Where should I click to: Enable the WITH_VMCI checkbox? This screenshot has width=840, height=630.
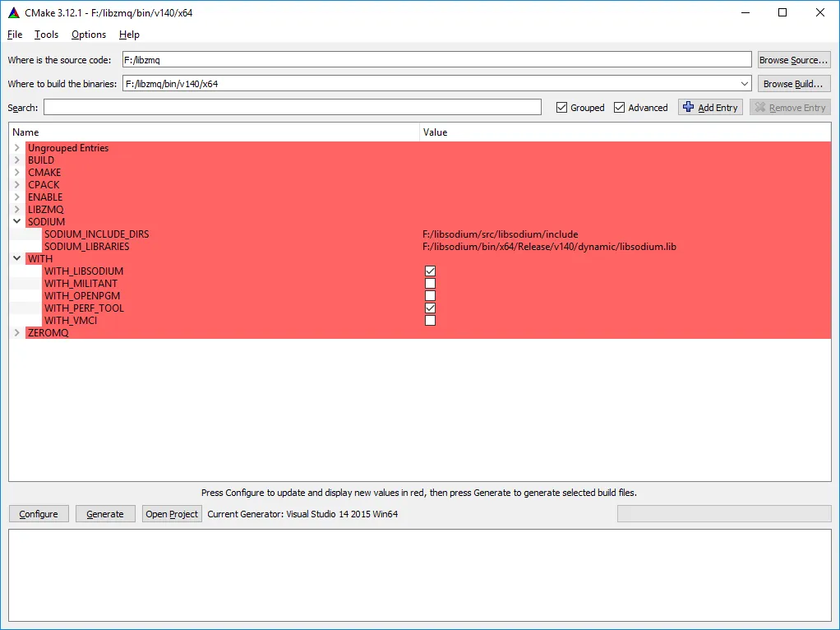[x=430, y=321]
